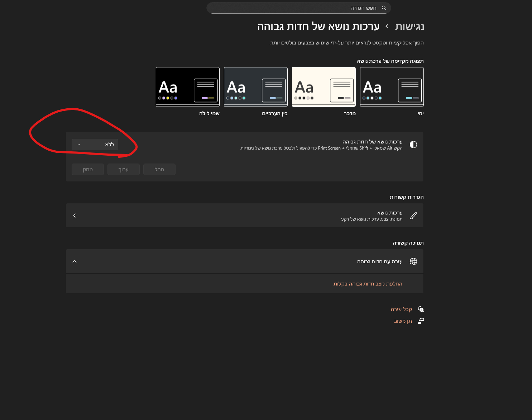The width and height of the screenshot is (532, 420).
Task: Click the ערוך button
Action: coord(124,169)
